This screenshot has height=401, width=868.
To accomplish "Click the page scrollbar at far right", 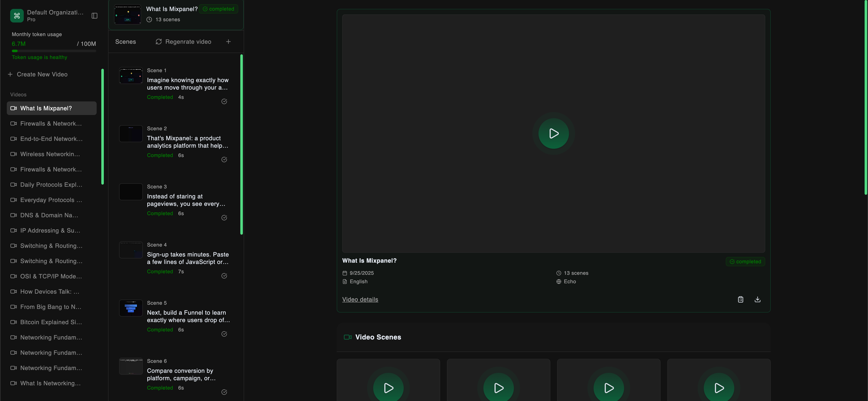I will [x=866, y=98].
